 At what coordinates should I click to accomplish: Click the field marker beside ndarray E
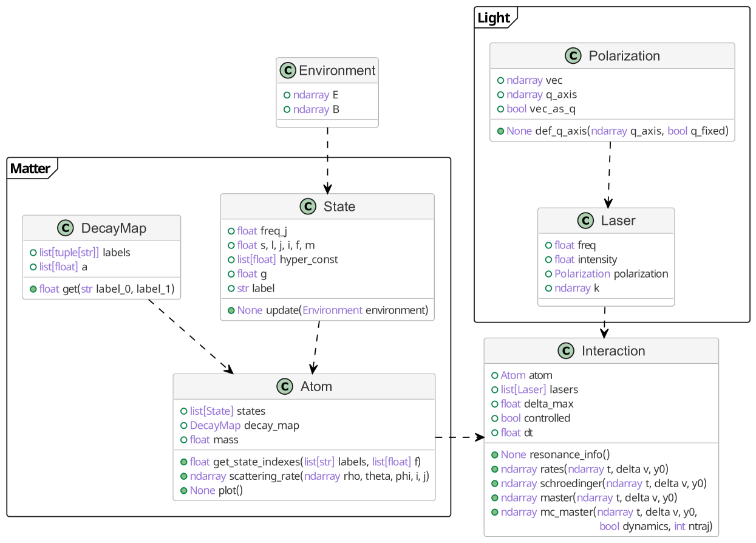[287, 95]
